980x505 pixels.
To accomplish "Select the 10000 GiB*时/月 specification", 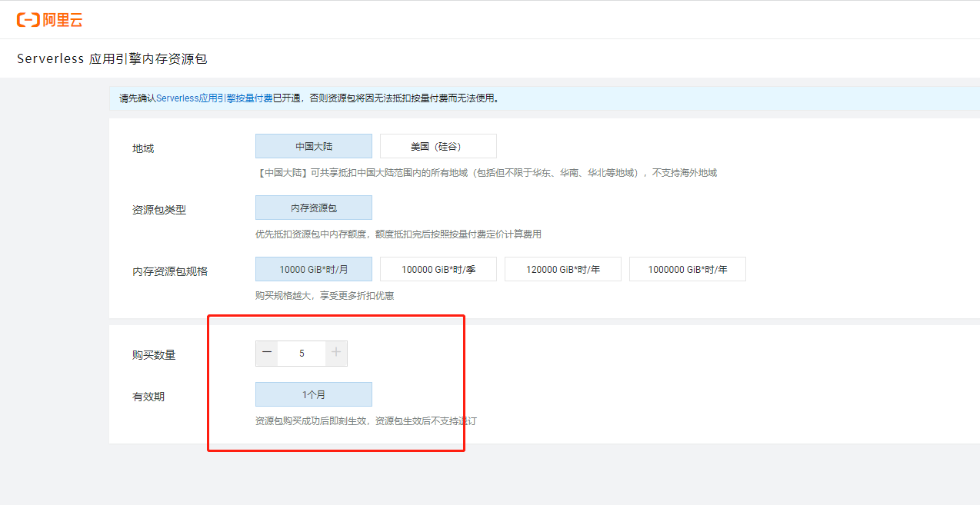I will click(314, 269).
